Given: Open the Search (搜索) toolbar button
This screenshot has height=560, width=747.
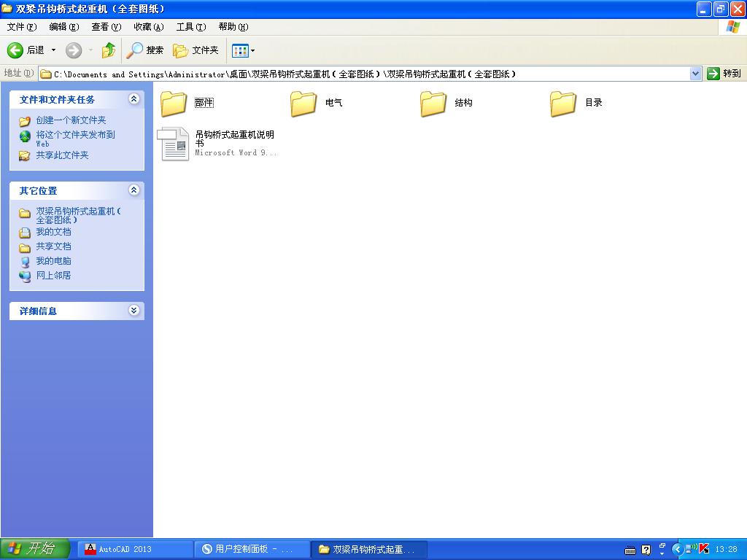Looking at the screenshot, I should tap(145, 50).
